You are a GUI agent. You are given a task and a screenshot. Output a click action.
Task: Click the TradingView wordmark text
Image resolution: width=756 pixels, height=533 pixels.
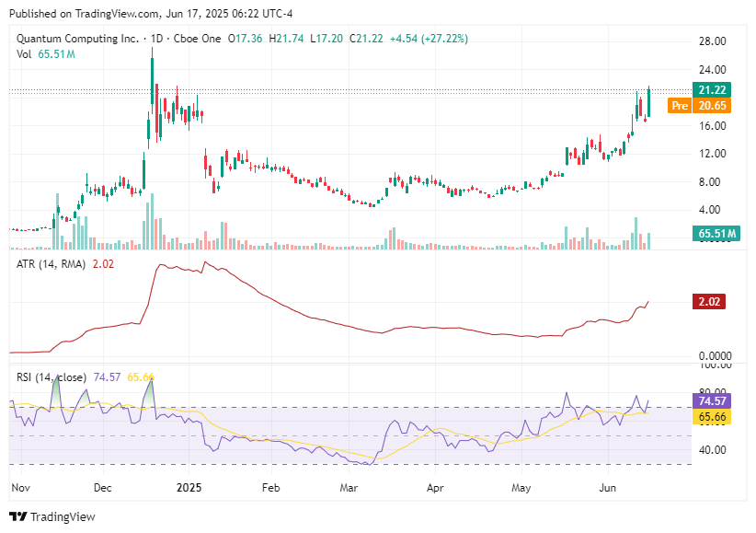(x=63, y=517)
